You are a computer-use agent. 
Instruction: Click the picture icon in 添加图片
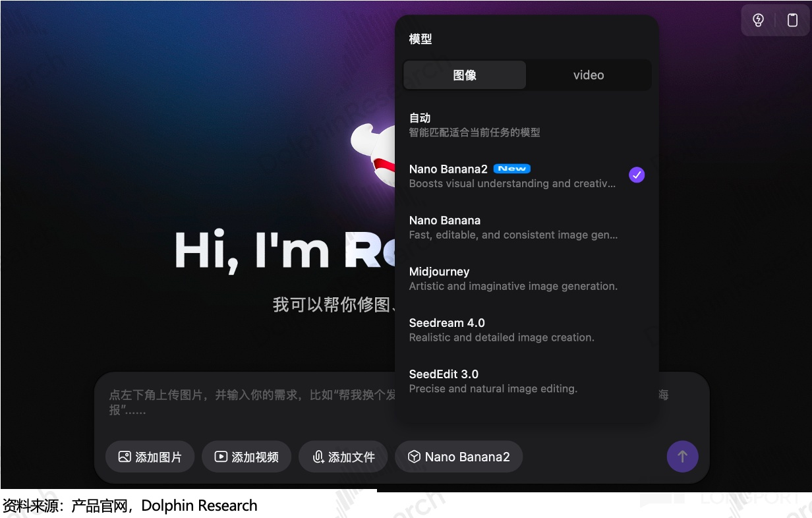point(125,457)
